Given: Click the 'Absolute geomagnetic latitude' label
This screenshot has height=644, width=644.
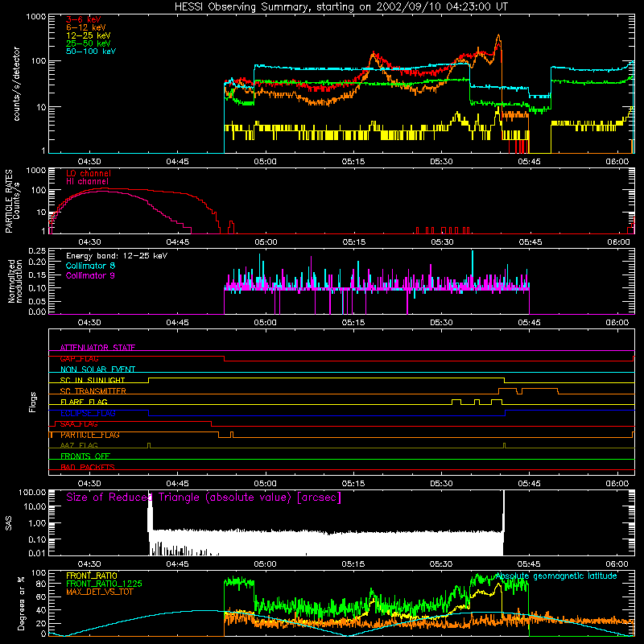Looking at the screenshot, I should pyautogui.click(x=556, y=576).
